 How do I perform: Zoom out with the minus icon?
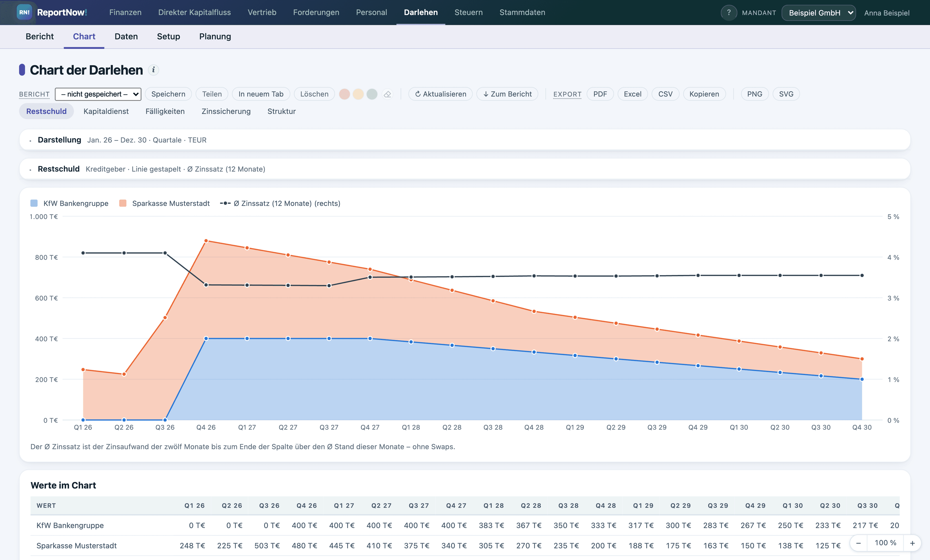858,543
